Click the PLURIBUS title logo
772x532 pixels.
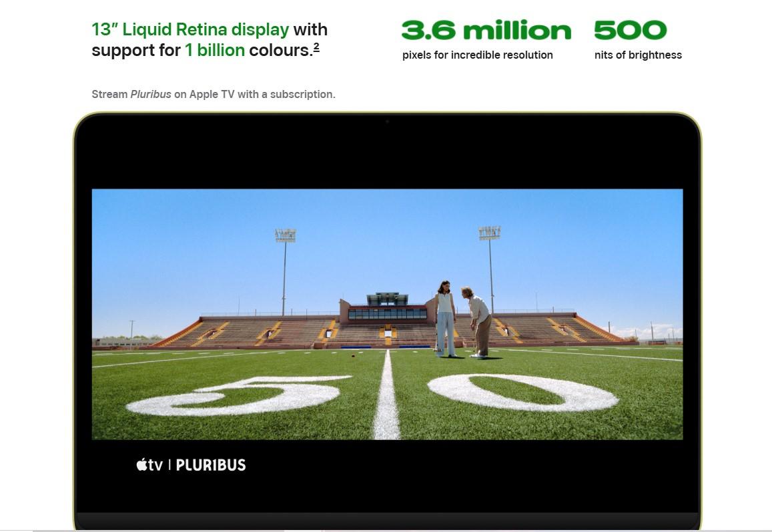click(211, 465)
